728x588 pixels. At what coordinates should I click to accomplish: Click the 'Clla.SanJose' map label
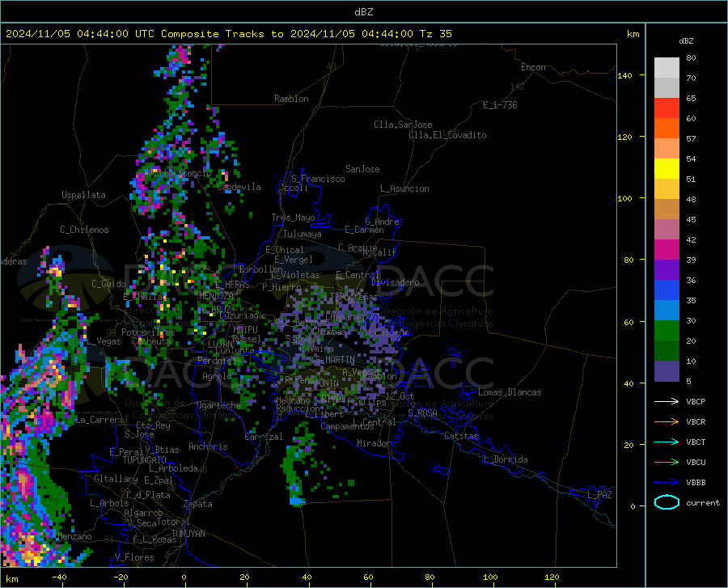tap(403, 125)
